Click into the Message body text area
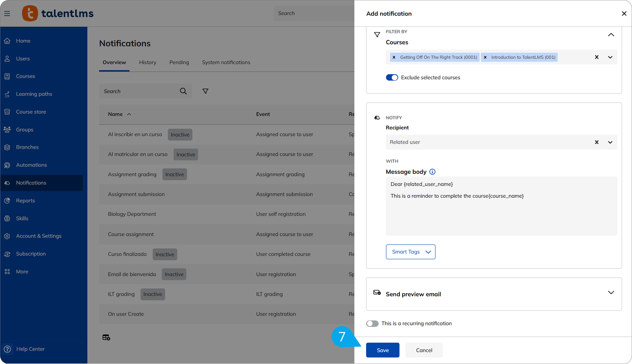Image resolution: width=632 pixels, height=364 pixels. point(501,214)
